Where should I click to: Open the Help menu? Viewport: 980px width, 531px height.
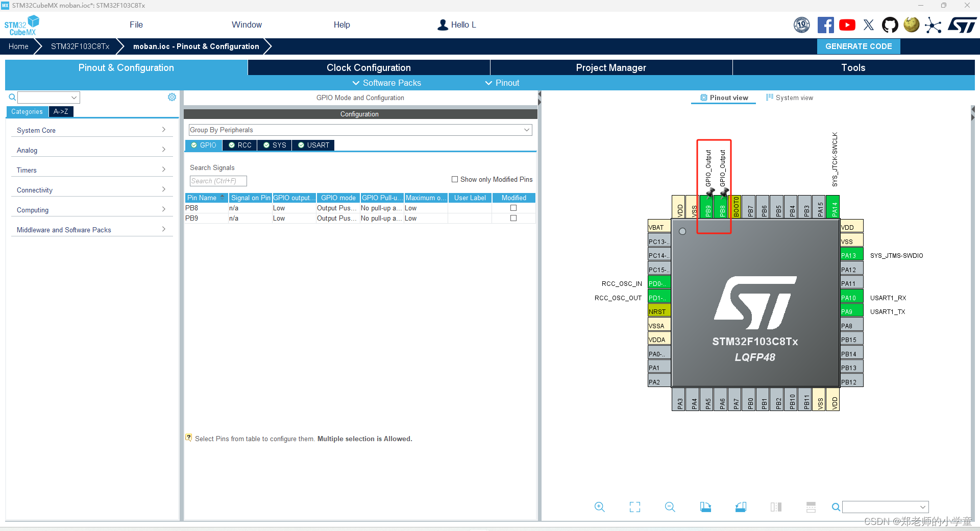342,25
